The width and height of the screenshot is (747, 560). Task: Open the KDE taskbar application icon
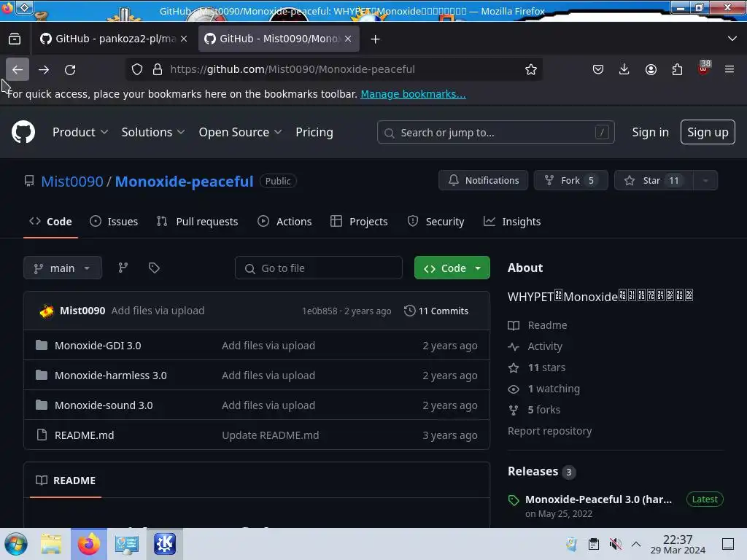pyautogui.click(x=165, y=544)
